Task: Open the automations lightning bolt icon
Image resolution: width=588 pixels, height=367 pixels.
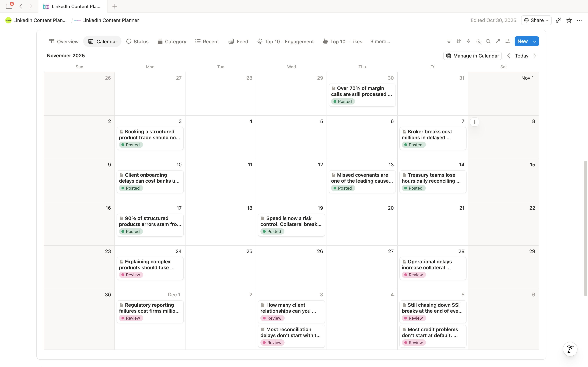Action: click(x=468, y=42)
